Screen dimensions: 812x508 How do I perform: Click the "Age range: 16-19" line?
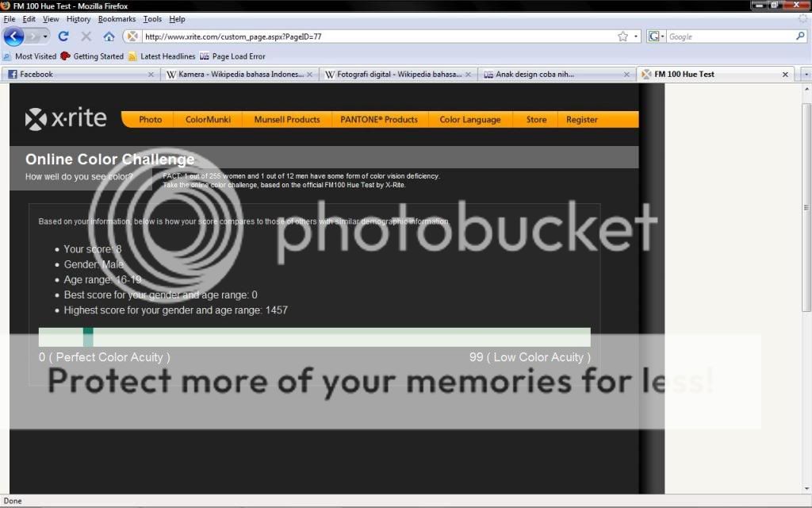click(x=102, y=280)
